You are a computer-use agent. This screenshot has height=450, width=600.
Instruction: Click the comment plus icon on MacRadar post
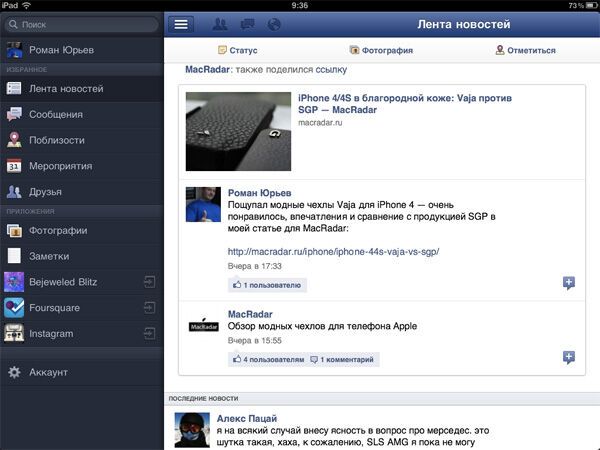(569, 357)
